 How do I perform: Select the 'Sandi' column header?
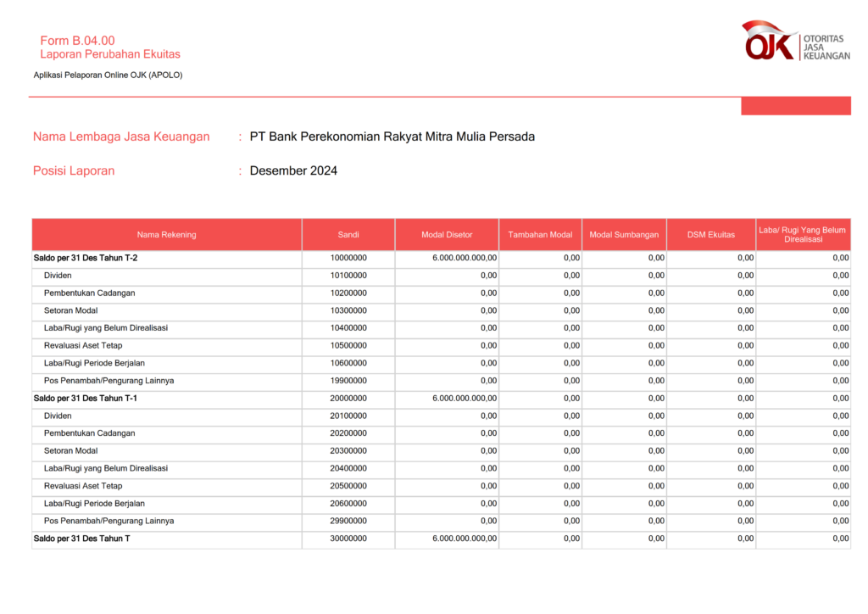(x=348, y=235)
